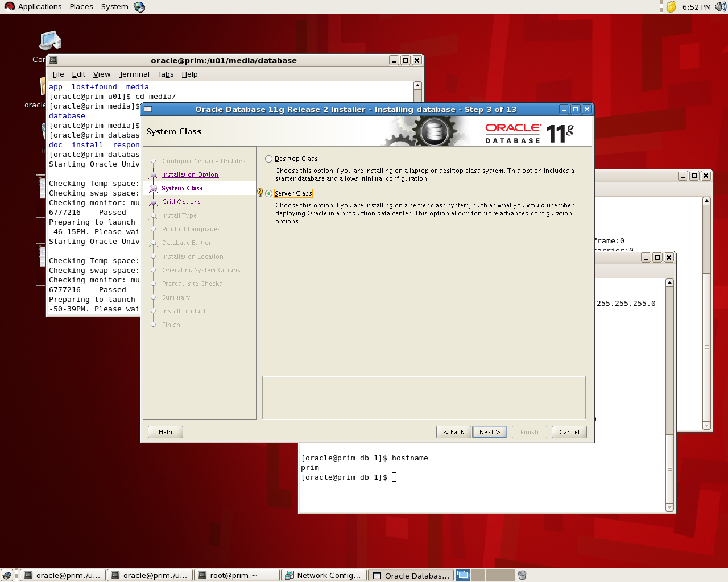
Task: Click the lightbulb hint icon beside Server Class
Action: point(260,193)
